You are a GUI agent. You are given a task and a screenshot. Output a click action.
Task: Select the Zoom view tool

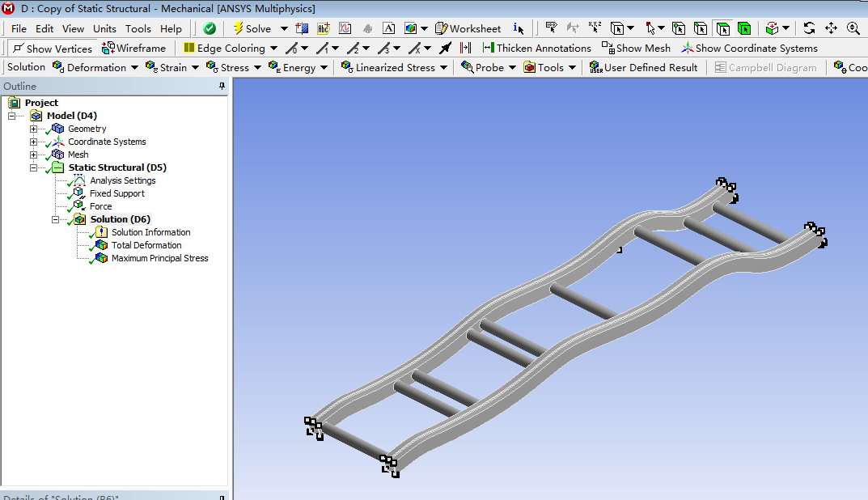(x=853, y=28)
